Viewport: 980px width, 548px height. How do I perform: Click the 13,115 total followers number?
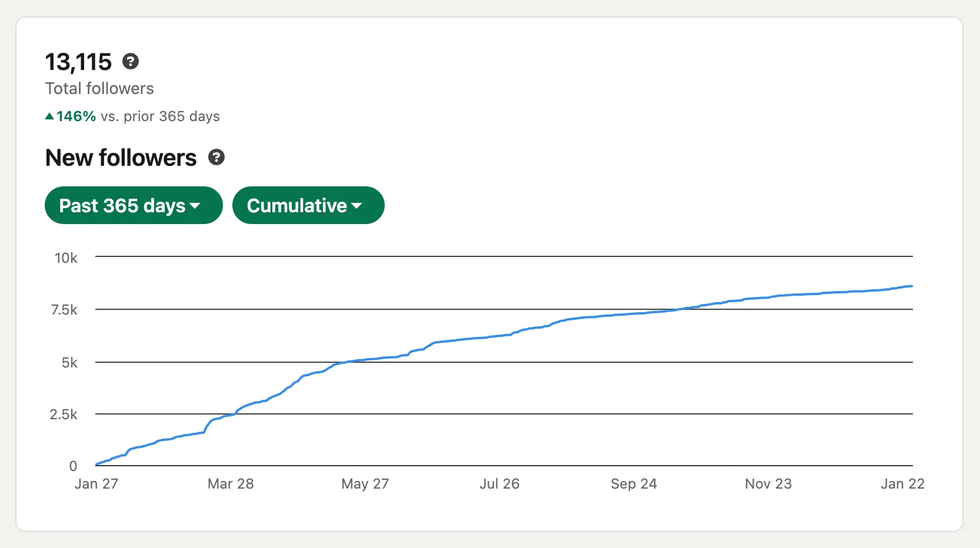pyautogui.click(x=78, y=62)
